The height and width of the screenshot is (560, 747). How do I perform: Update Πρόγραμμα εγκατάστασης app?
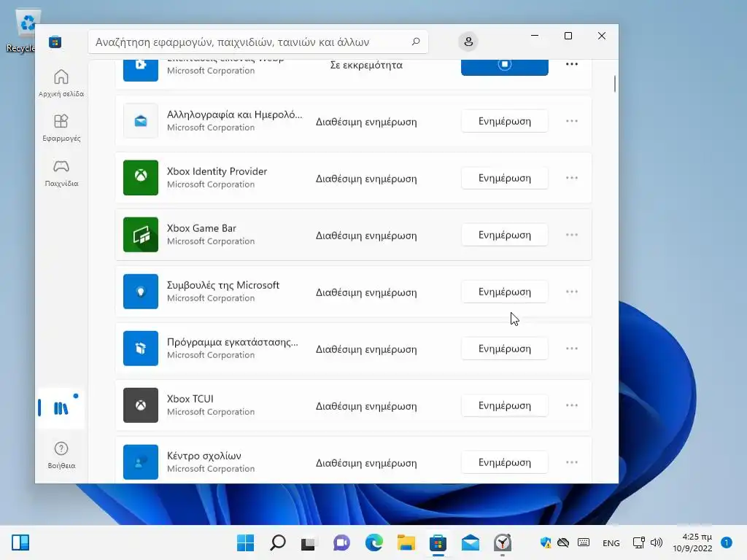click(505, 349)
